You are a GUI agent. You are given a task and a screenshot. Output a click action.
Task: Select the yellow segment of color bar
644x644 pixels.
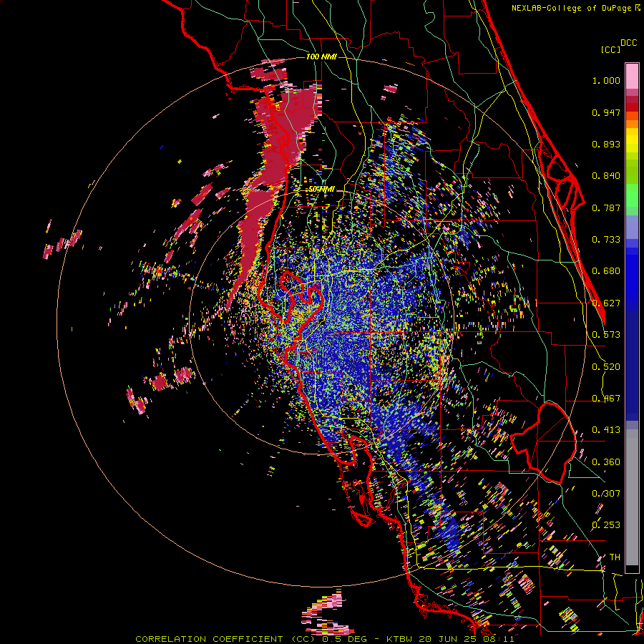pyautogui.click(x=632, y=141)
